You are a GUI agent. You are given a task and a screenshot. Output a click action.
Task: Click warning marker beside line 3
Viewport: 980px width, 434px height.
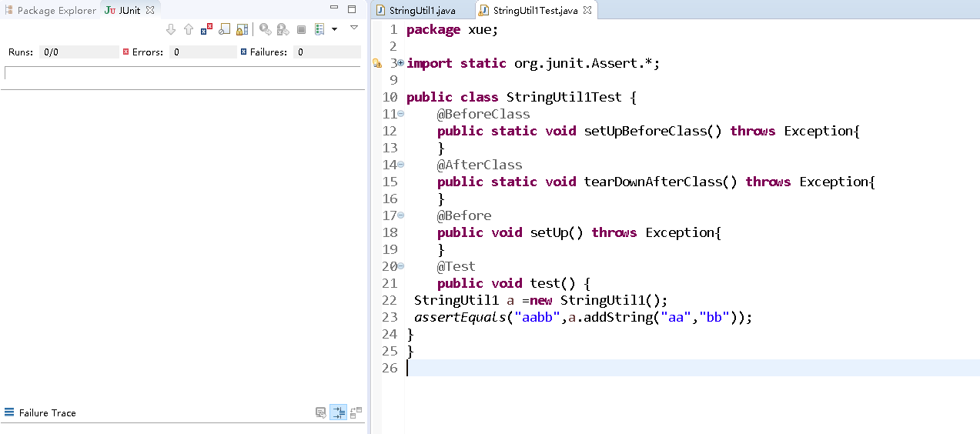point(377,63)
